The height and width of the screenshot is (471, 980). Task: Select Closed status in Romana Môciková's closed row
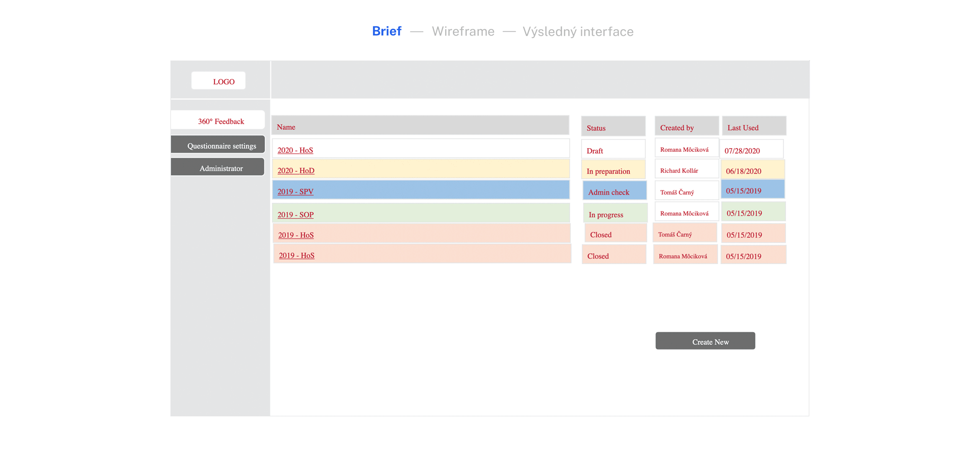(x=614, y=254)
